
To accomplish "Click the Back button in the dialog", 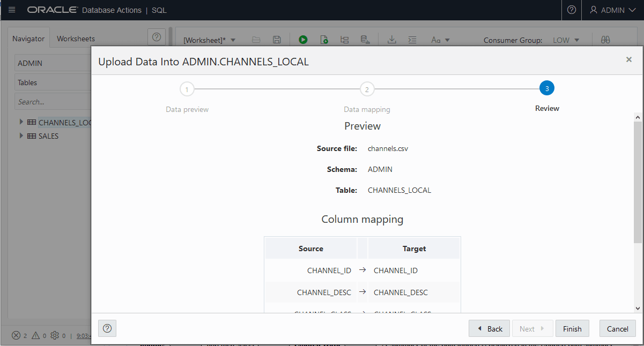I will point(488,328).
